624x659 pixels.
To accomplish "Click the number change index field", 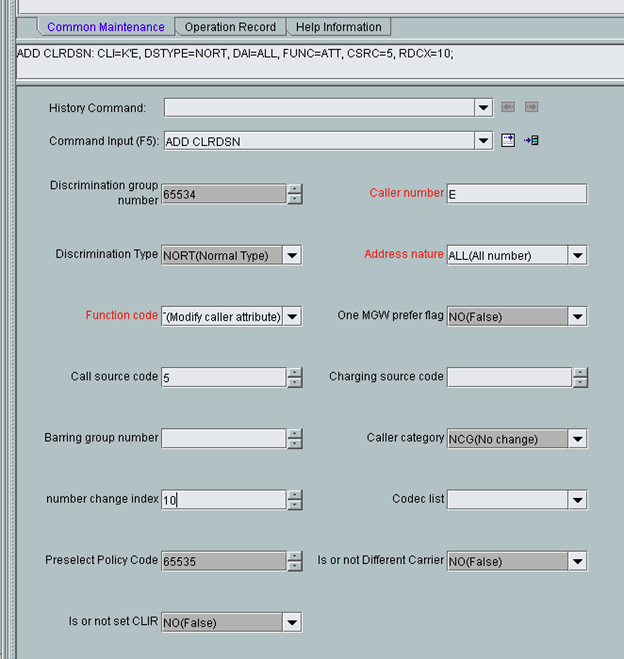I will tap(224, 500).
